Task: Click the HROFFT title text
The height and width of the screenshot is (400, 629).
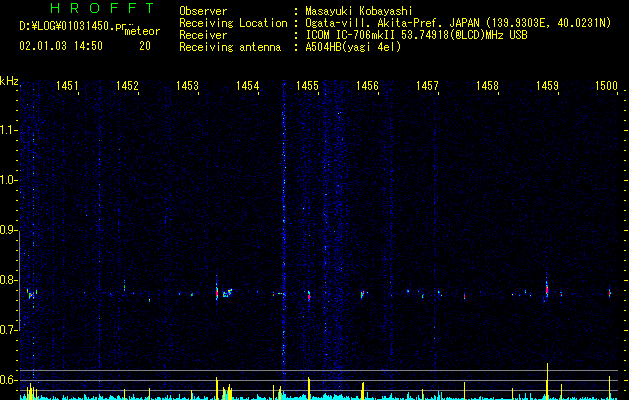Action: click(102, 8)
